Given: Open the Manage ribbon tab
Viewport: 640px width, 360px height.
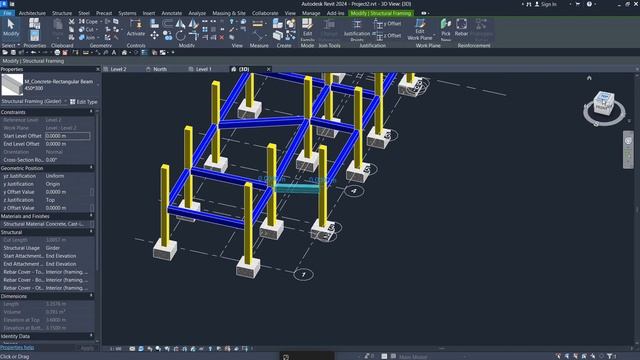Looking at the screenshot, I should point(311,13).
